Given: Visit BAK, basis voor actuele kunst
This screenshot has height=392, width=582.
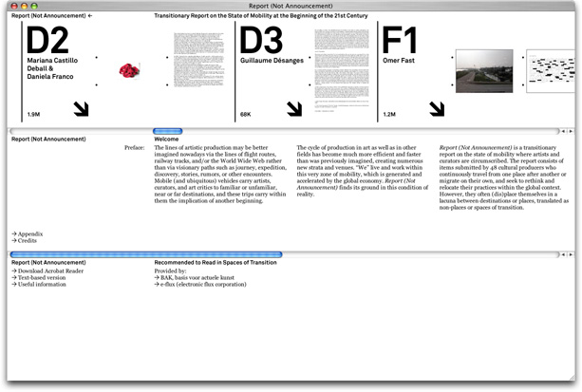Looking at the screenshot, I should tap(200, 277).
